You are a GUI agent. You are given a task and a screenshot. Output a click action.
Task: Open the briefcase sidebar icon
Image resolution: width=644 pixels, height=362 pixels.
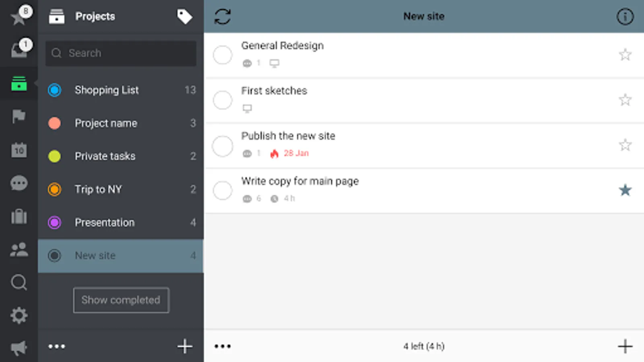(x=19, y=216)
